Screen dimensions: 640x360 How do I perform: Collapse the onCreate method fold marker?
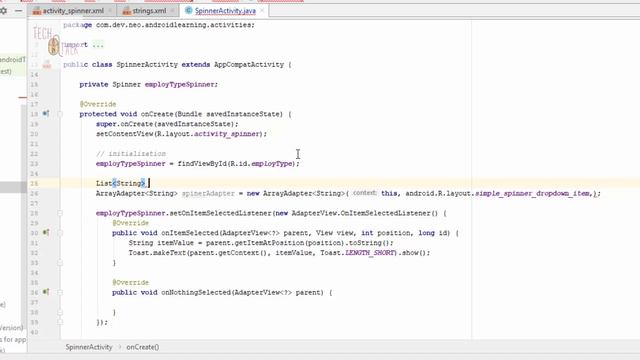point(60,114)
